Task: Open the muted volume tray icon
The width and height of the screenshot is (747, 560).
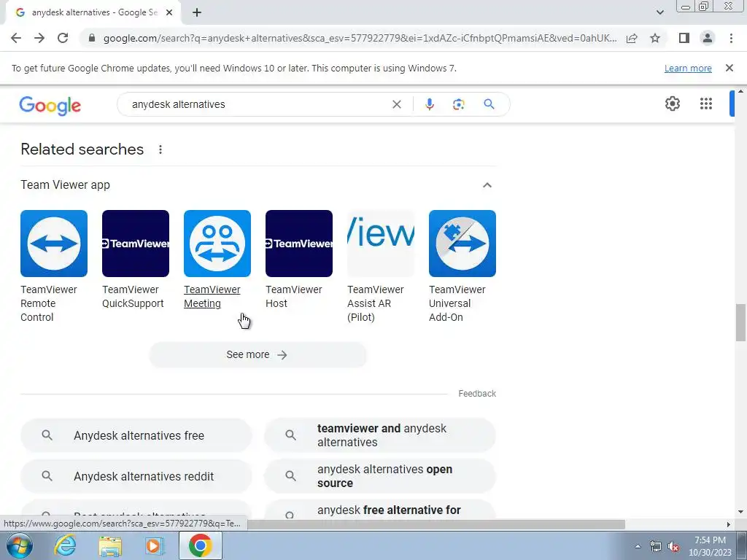Action: click(673, 546)
